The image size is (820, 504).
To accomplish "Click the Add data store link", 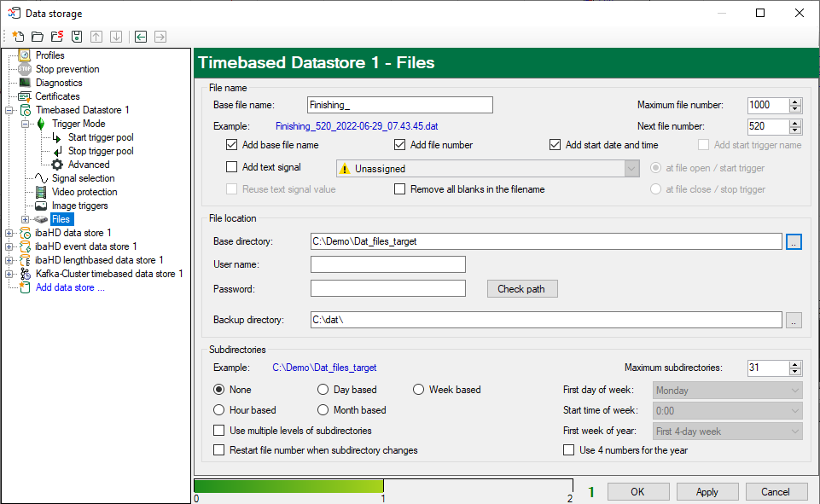I will tap(70, 287).
